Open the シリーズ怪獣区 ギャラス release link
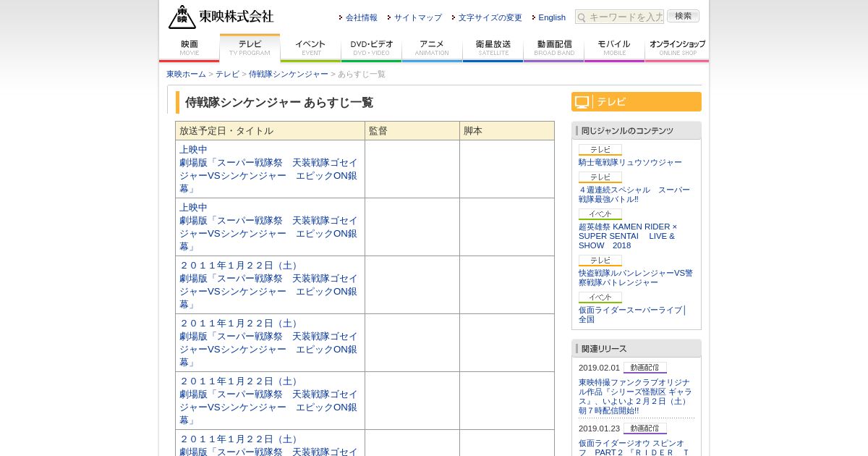This screenshot has height=456, width=868. tap(635, 396)
